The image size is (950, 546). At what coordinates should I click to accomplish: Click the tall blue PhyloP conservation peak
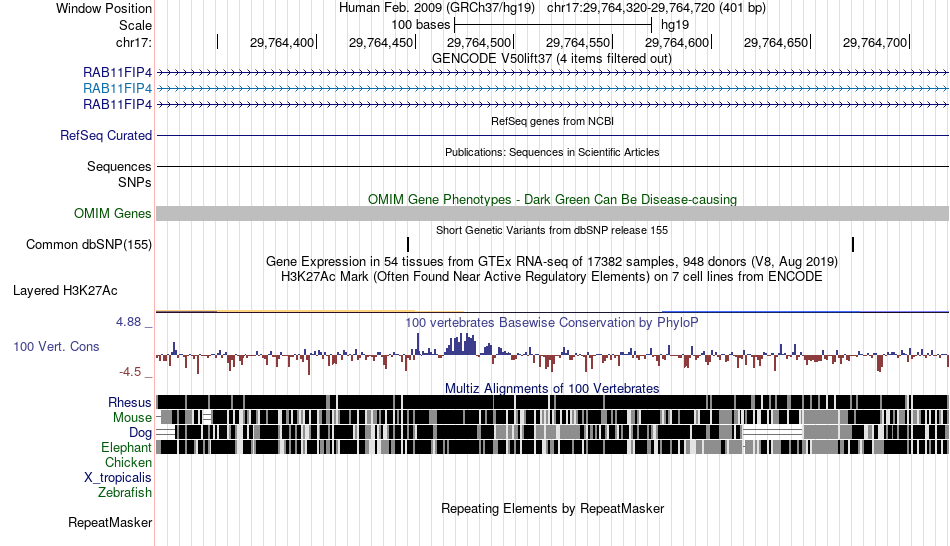point(462,344)
